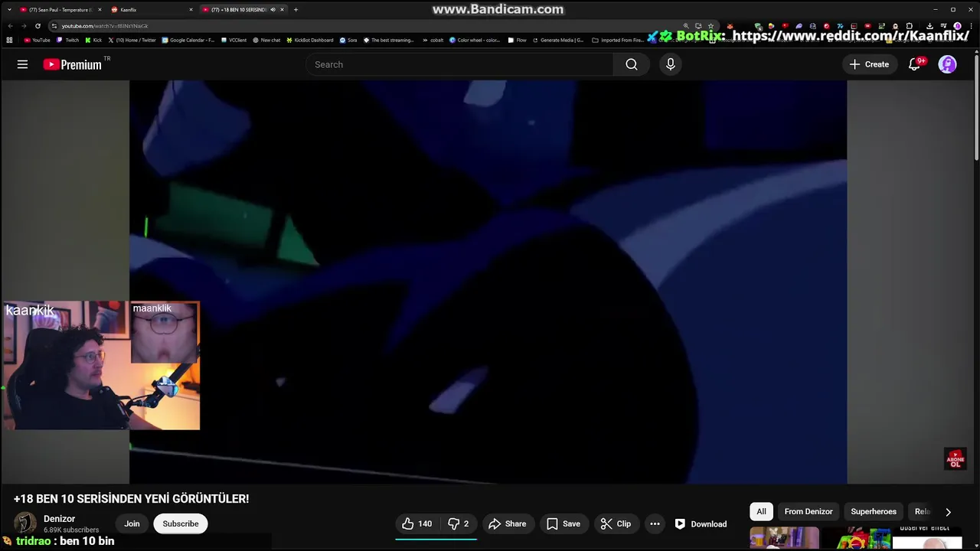The image size is (980, 551).
Task: Select the All filter chip
Action: [x=761, y=511]
